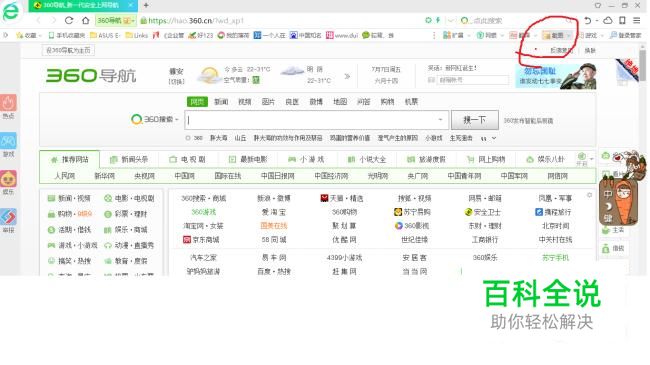650x365 pixels.
Task: Click the lightning speed-mode icon in address bar
Action: click(x=438, y=20)
